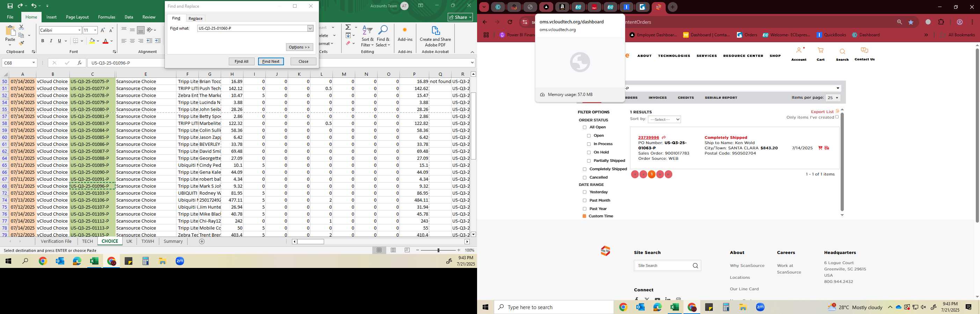980x314 pixels.
Task: Click the red font color A
Action: [x=106, y=41]
